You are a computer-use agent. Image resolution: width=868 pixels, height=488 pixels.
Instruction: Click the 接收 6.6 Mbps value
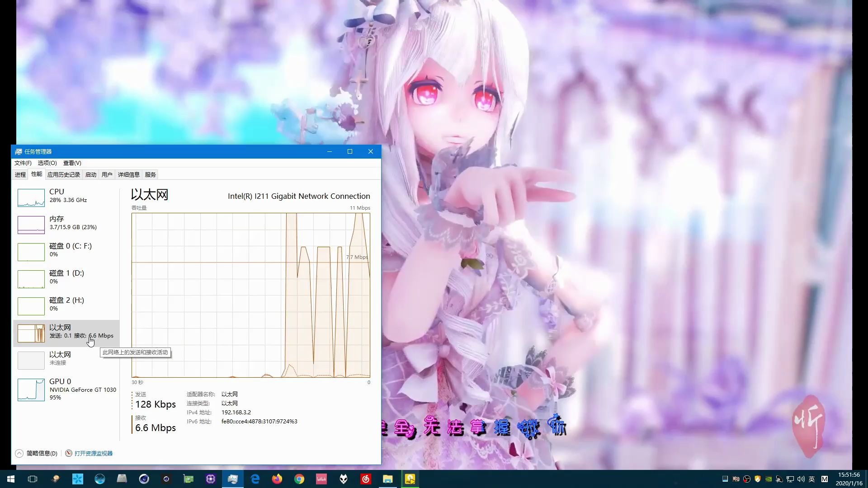[156, 428]
